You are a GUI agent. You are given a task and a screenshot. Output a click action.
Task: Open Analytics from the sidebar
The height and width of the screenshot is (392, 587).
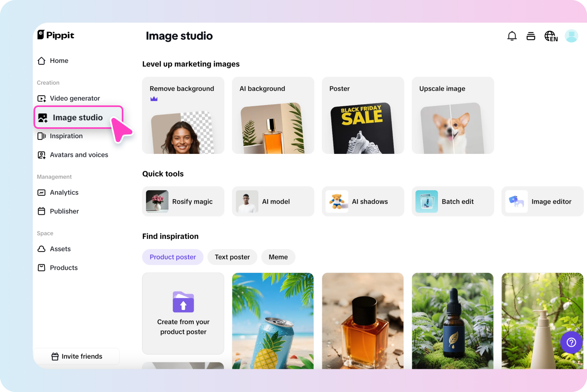[64, 192]
